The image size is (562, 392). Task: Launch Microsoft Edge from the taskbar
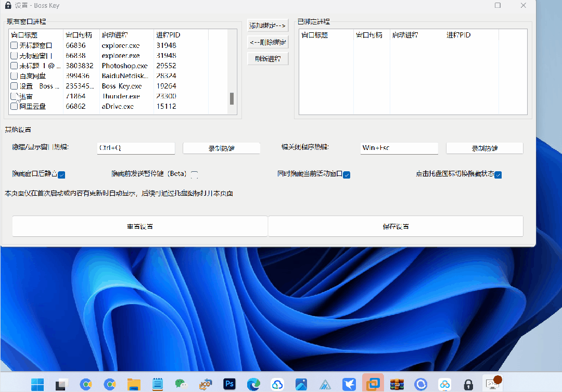pyautogui.click(x=253, y=384)
